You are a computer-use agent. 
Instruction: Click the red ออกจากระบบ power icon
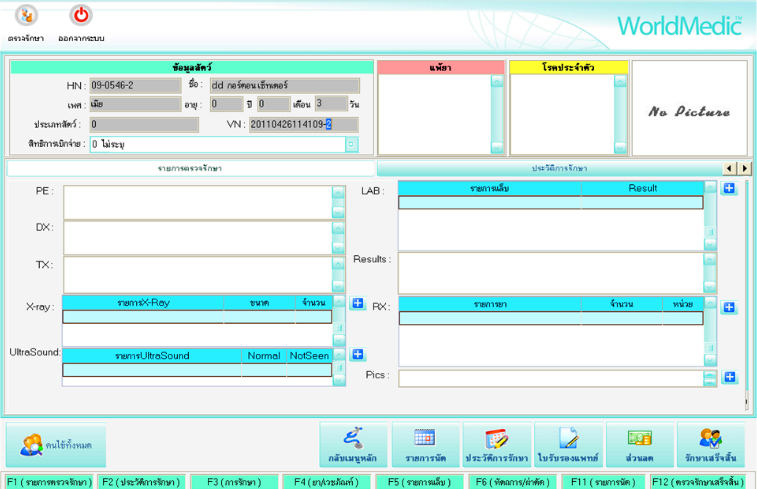pyautogui.click(x=80, y=17)
